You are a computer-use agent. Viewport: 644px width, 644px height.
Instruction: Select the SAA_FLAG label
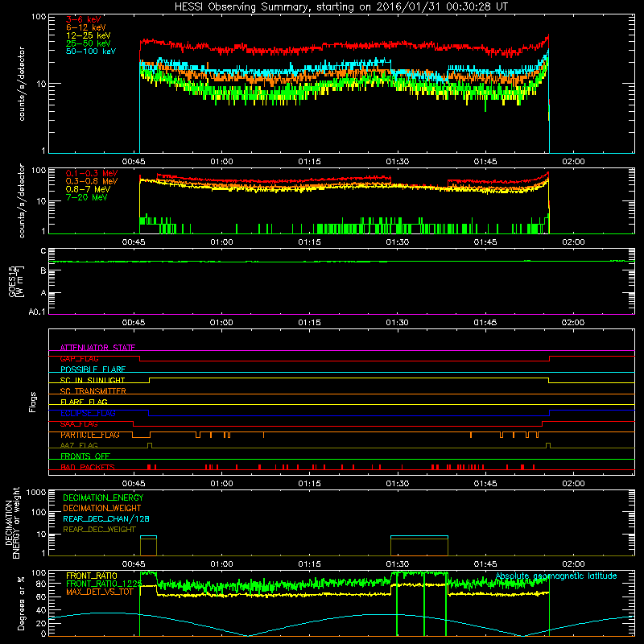pyautogui.click(x=79, y=424)
